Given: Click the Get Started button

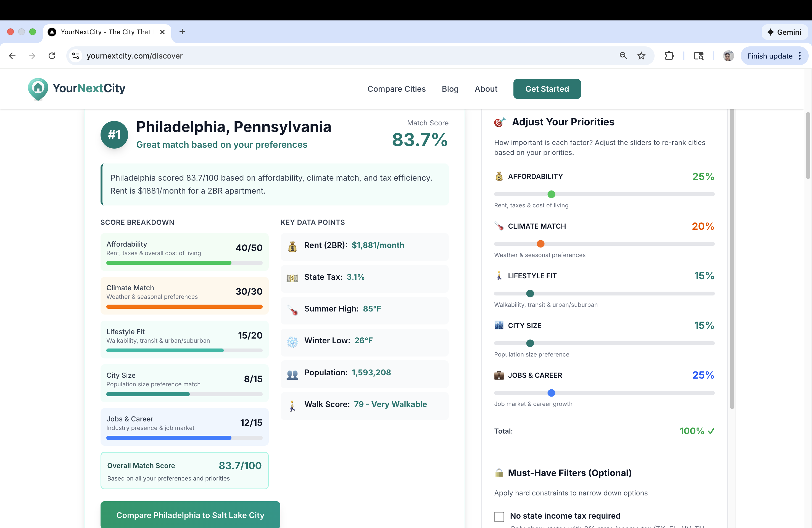Looking at the screenshot, I should (547, 89).
